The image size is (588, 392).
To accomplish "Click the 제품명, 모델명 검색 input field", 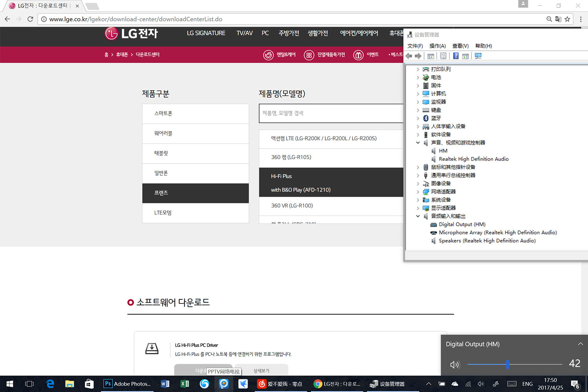I will click(331, 113).
